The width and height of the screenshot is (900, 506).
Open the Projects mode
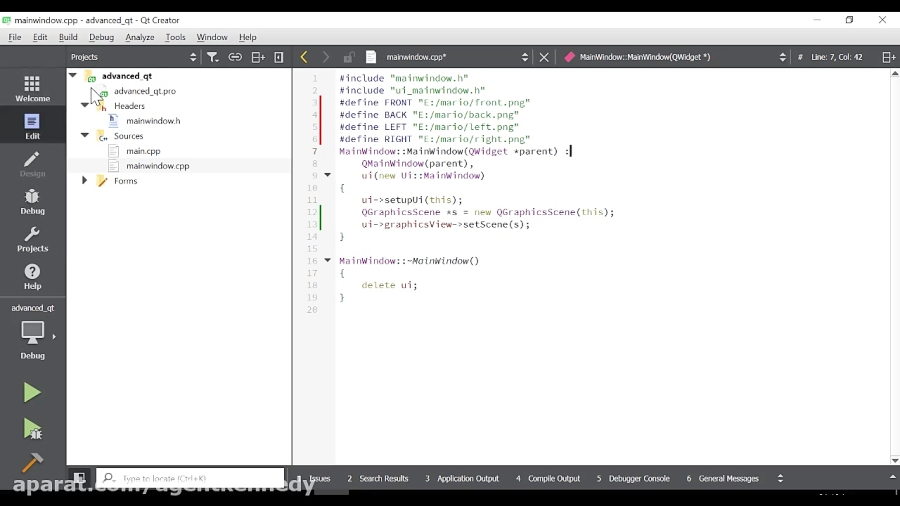32,239
